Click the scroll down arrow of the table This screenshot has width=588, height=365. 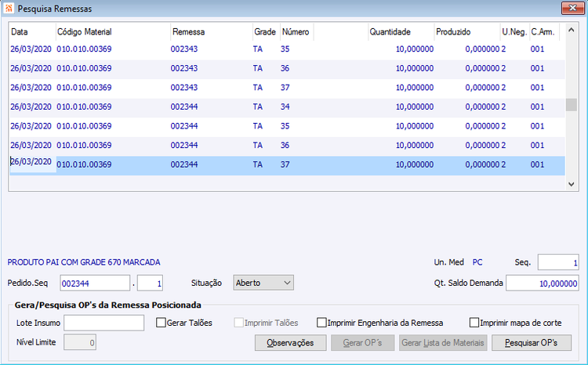pyautogui.click(x=571, y=184)
